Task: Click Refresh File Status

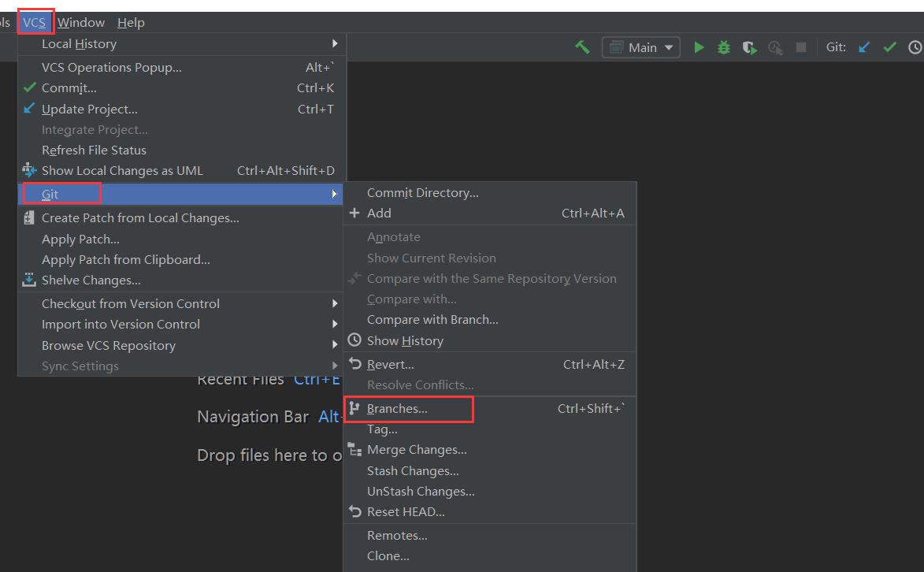Action: 181,150
